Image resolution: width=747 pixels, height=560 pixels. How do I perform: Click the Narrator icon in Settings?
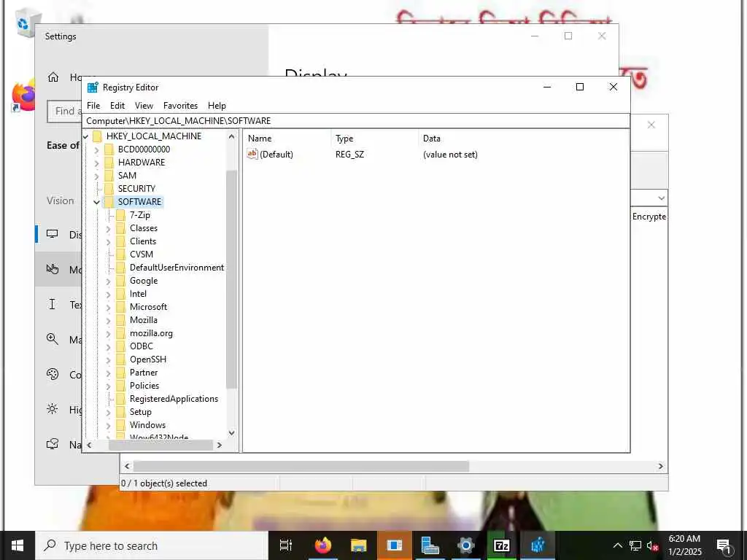click(53, 444)
